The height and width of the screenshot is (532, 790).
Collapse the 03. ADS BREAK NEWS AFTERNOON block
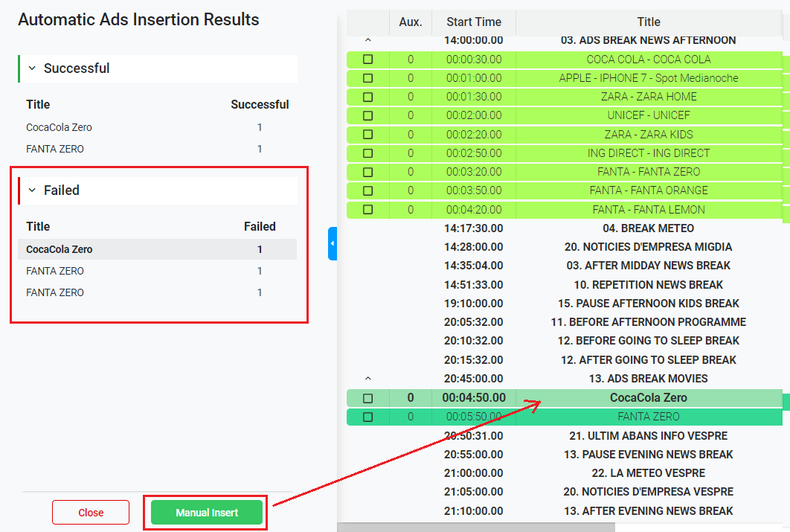click(x=367, y=41)
